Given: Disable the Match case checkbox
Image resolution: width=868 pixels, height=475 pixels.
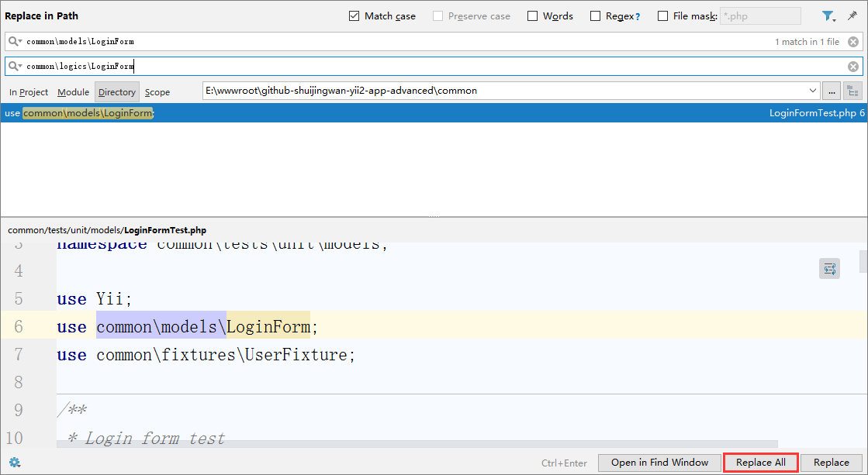Looking at the screenshot, I should [354, 16].
